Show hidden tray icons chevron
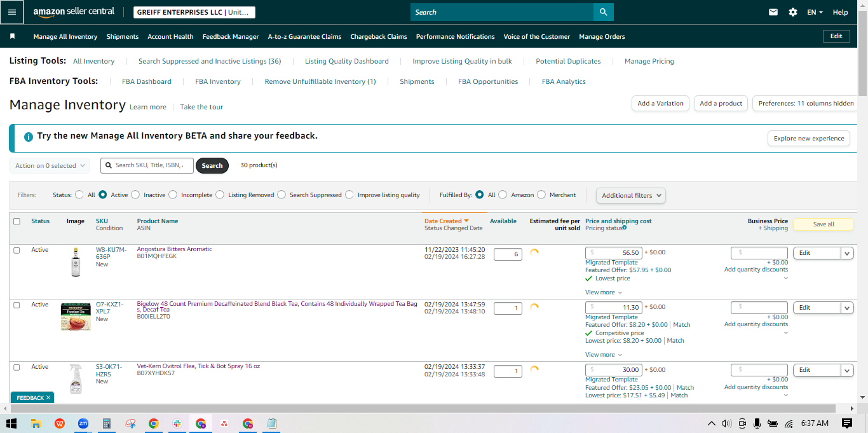 tap(710, 423)
